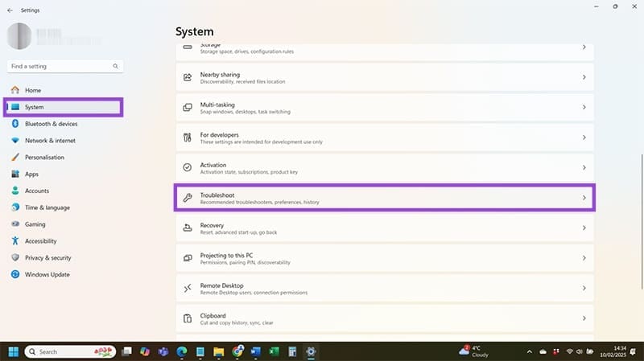Click the Nearby sharing icon
644x361 pixels.
tap(188, 77)
